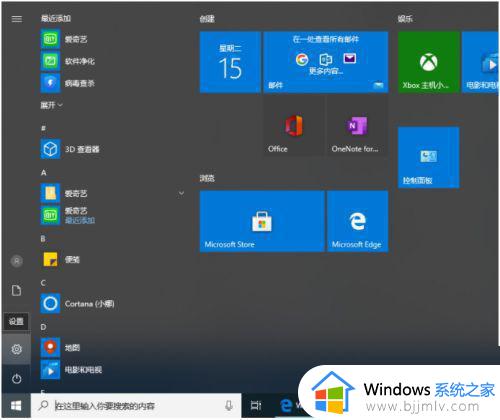Open the user account icon
Image resolution: width=500 pixels, height=420 pixels.
17,261
